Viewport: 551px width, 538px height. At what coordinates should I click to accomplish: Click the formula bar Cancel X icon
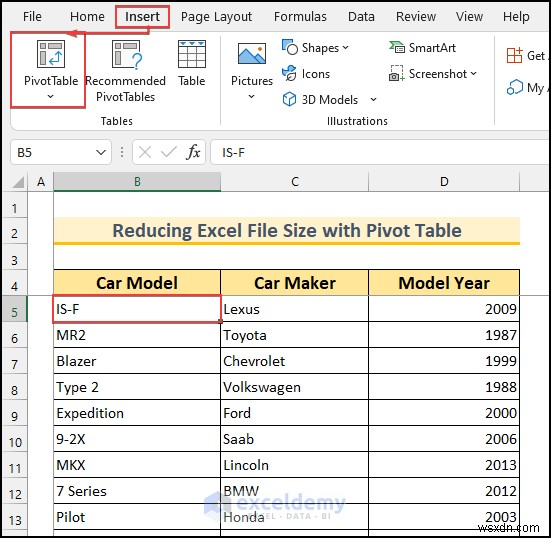[145, 153]
